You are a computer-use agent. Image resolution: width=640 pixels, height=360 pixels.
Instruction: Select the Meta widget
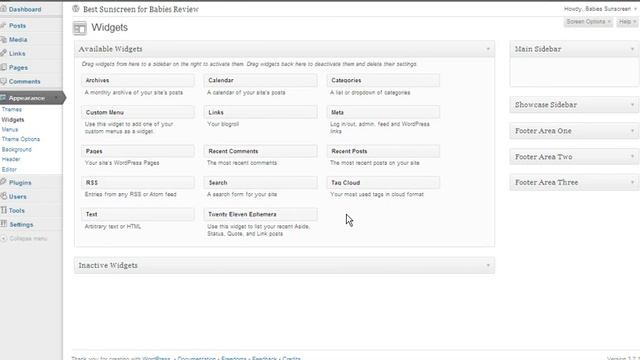(383, 112)
